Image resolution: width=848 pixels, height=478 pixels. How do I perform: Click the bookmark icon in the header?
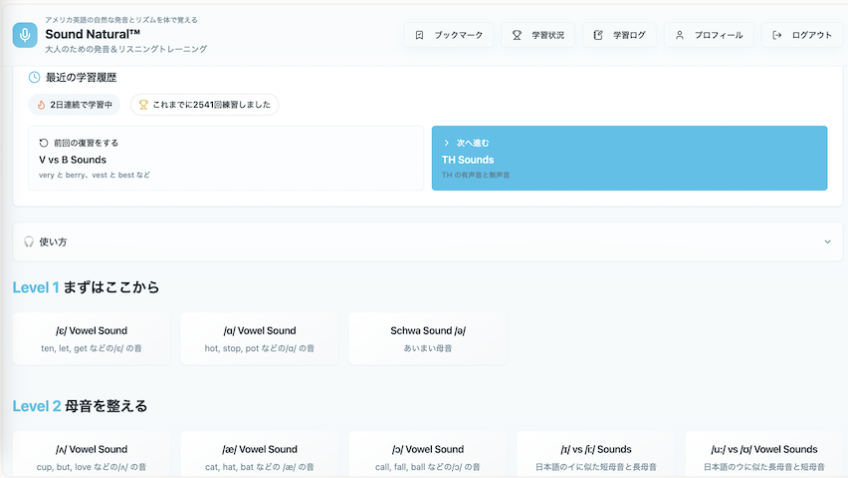click(419, 35)
